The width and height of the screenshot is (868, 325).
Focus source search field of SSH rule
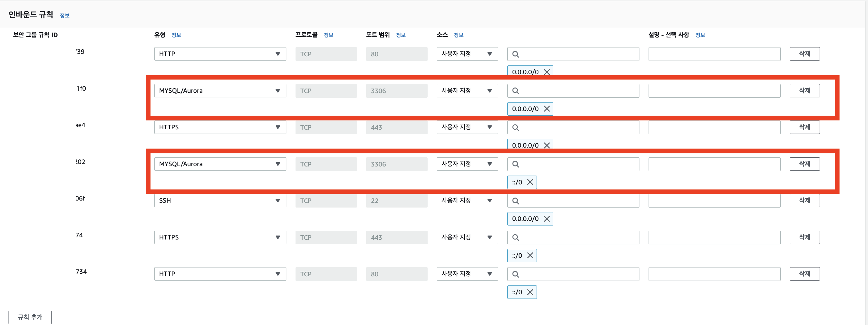(x=573, y=201)
